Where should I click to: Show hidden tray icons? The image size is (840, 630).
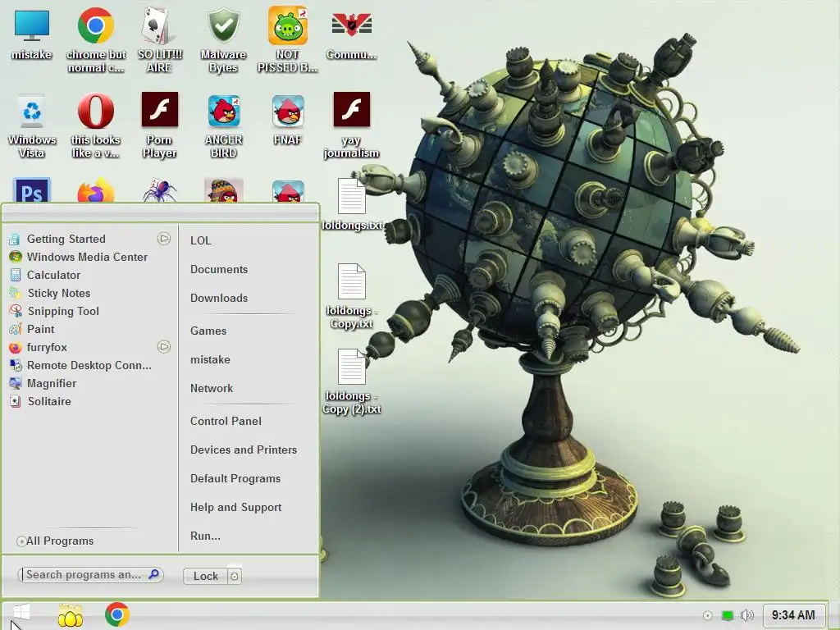(708, 615)
